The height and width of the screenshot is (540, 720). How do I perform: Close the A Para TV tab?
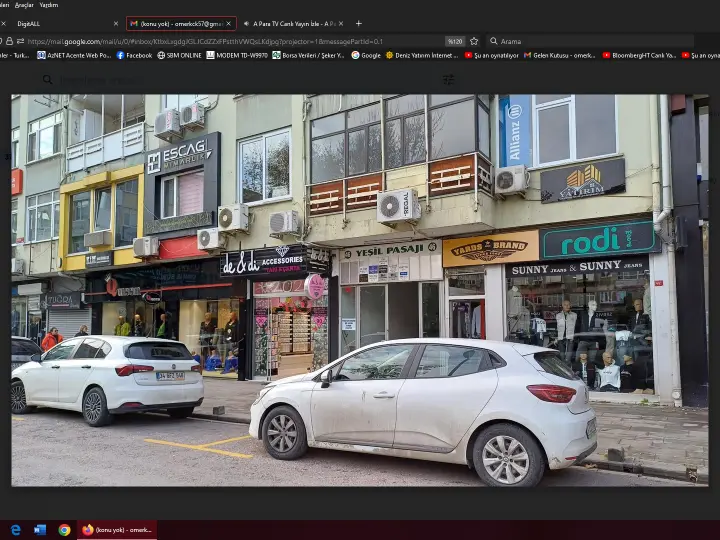click(341, 23)
